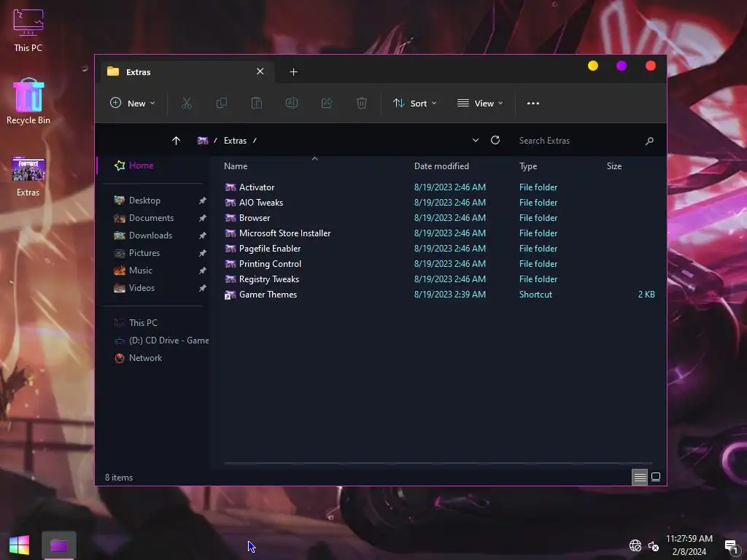
Task: Select the AIO Tweaks folder
Action: pos(260,203)
